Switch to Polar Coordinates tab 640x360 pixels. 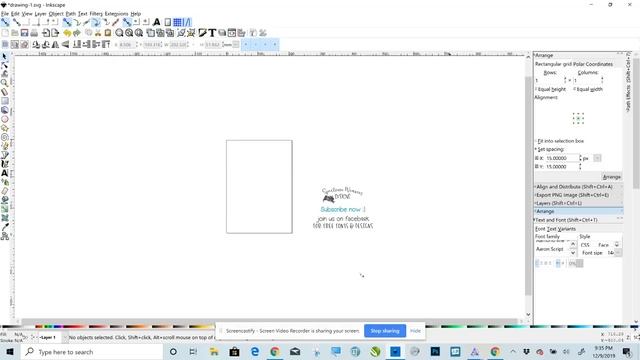(x=593, y=64)
